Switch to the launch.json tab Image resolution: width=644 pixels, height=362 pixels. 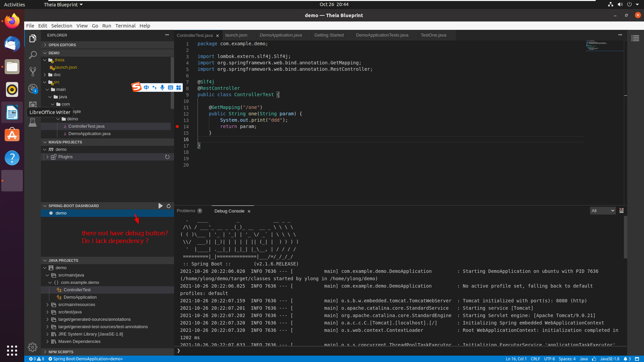pyautogui.click(x=236, y=35)
